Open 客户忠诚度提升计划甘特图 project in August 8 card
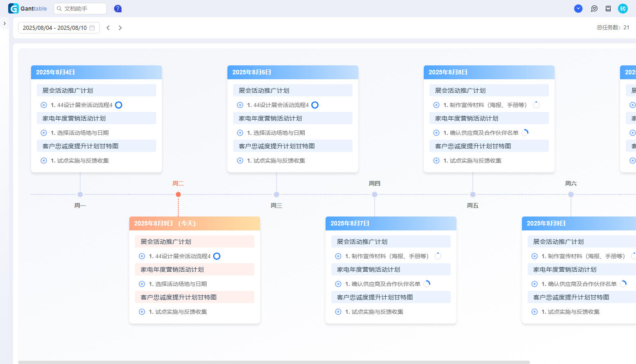Image resolution: width=636 pixels, height=364 pixels. click(489, 146)
